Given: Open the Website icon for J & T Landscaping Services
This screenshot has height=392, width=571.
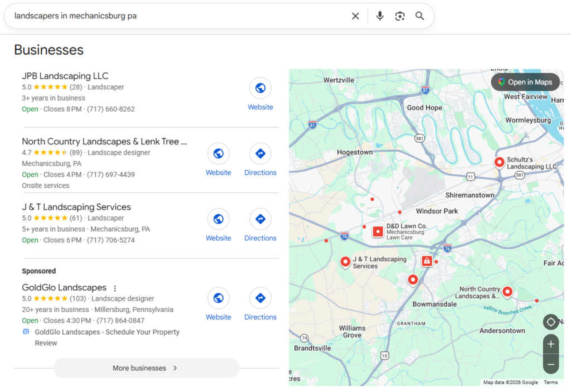Looking at the screenshot, I should coord(219,219).
